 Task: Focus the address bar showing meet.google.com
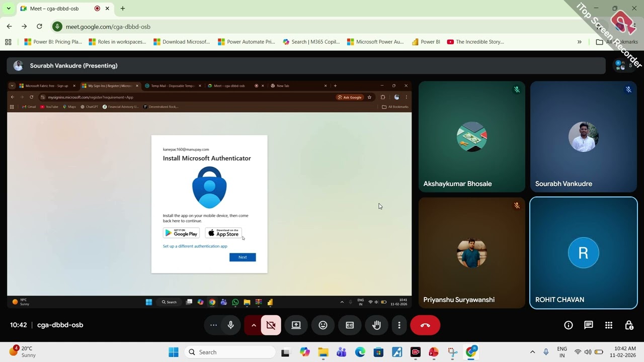coord(322,27)
